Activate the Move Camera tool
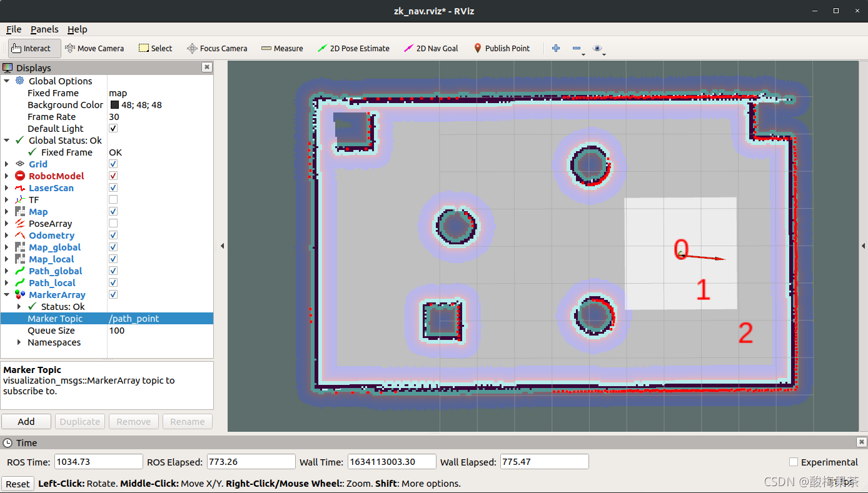Screen dimensions: 868x493 click(x=94, y=48)
